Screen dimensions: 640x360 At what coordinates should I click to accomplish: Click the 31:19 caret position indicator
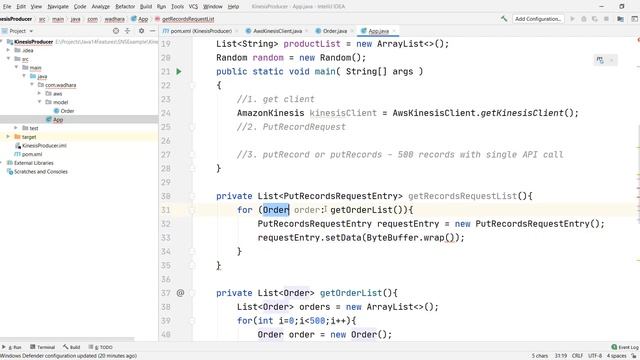(560, 356)
